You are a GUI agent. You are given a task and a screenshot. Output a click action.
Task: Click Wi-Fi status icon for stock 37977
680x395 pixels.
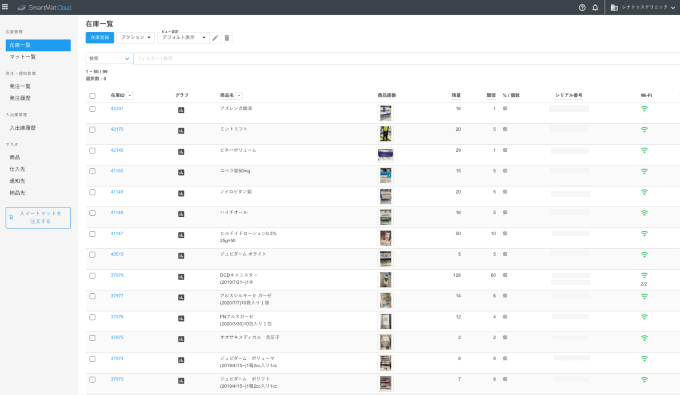coord(644,296)
